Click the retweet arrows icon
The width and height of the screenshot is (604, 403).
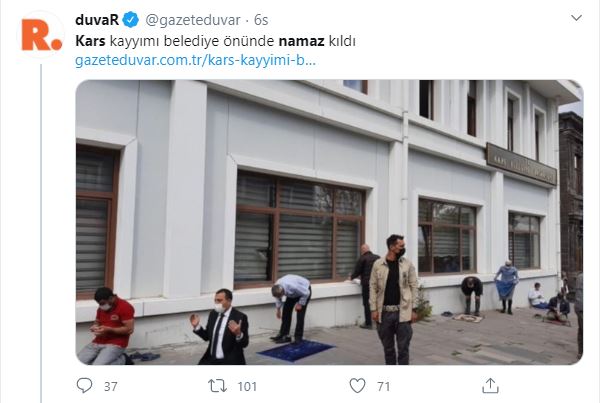(x=218, y=386)
